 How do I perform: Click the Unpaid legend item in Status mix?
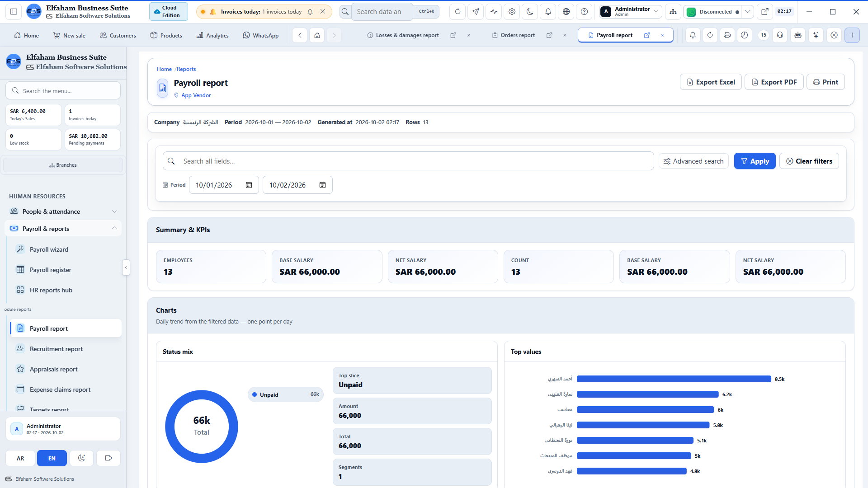click(285, 395)
